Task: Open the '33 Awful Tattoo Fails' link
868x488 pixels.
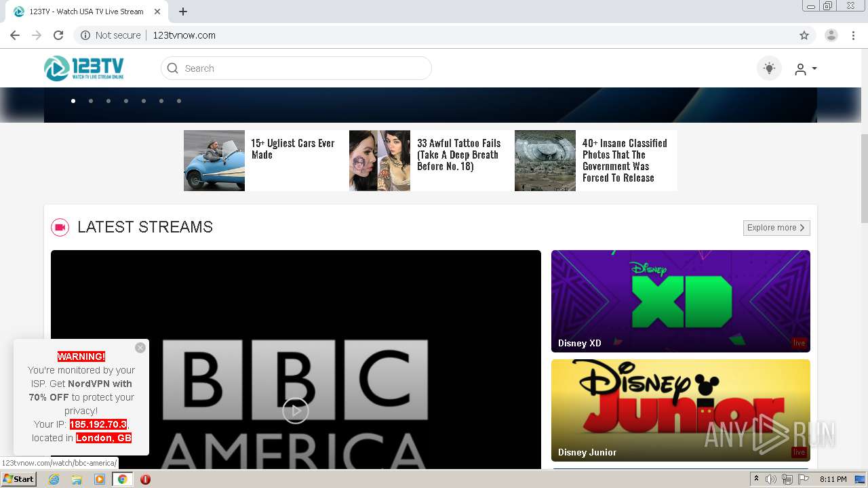Action: pyautogui.click(x=459, y=155)
